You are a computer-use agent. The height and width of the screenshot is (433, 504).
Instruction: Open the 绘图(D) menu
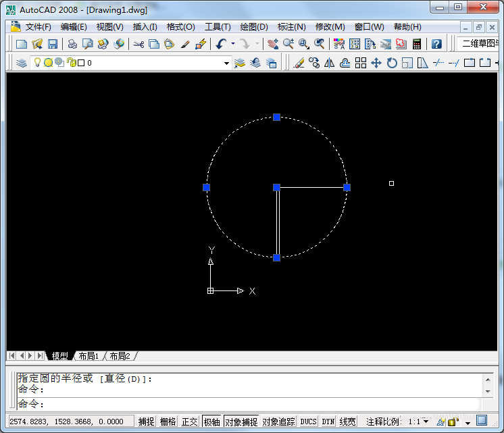pos(254,27)
